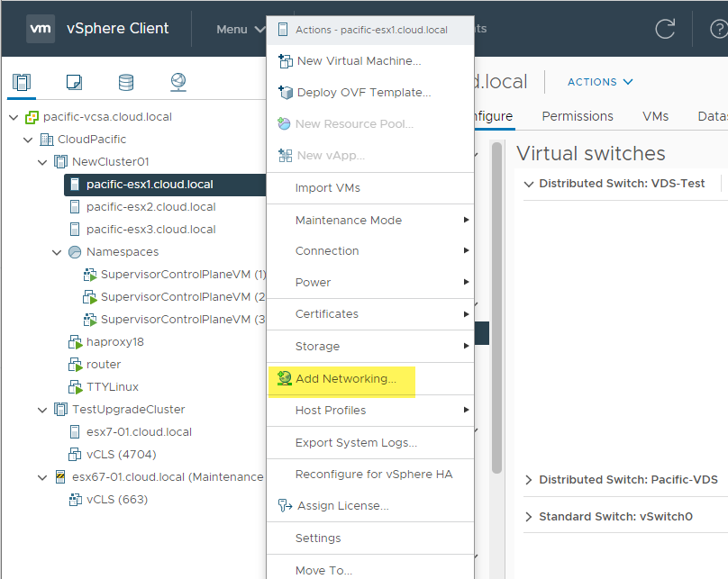Collapse the NewCluster01 tree node
728x579 pixels.
coord(42,162)
